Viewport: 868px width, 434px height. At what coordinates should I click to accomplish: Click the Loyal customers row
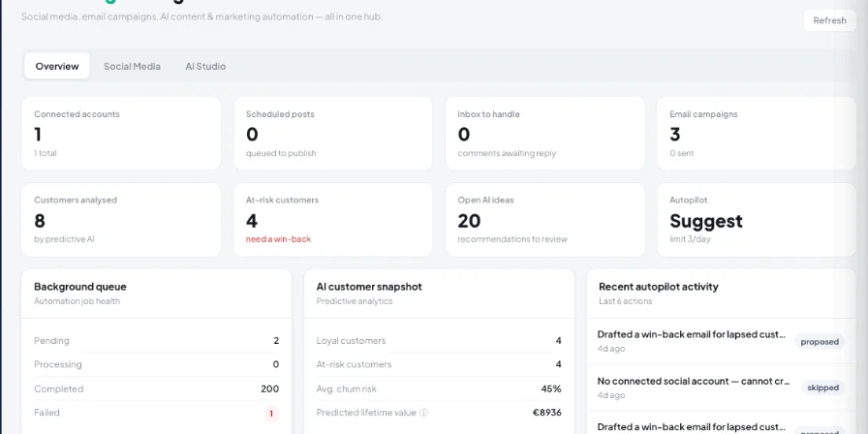click(x=439, y=340)
